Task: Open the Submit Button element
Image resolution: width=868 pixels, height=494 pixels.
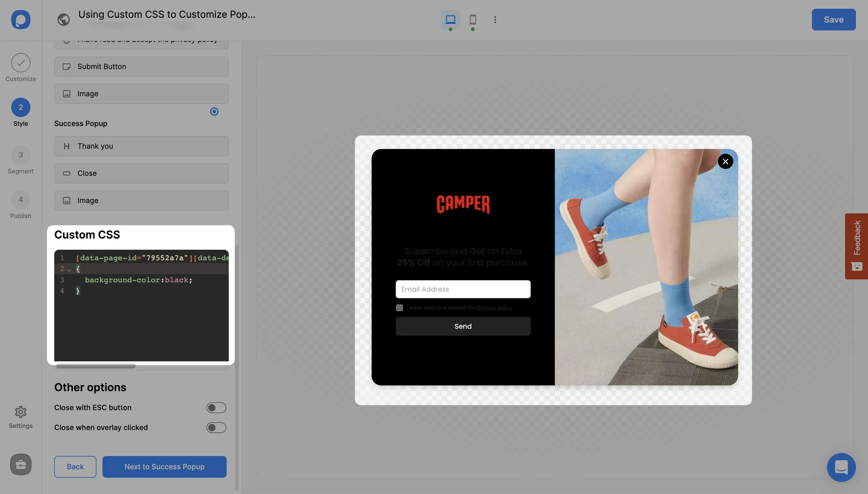Action: coord(142,67)
